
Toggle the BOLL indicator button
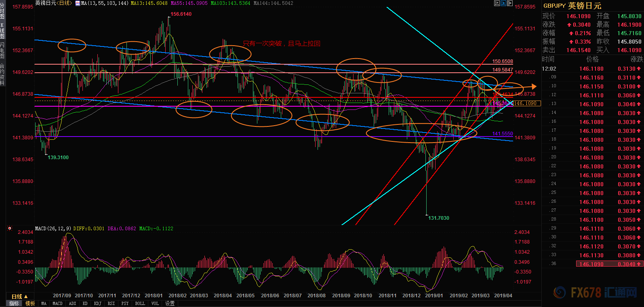pos(140,303)
